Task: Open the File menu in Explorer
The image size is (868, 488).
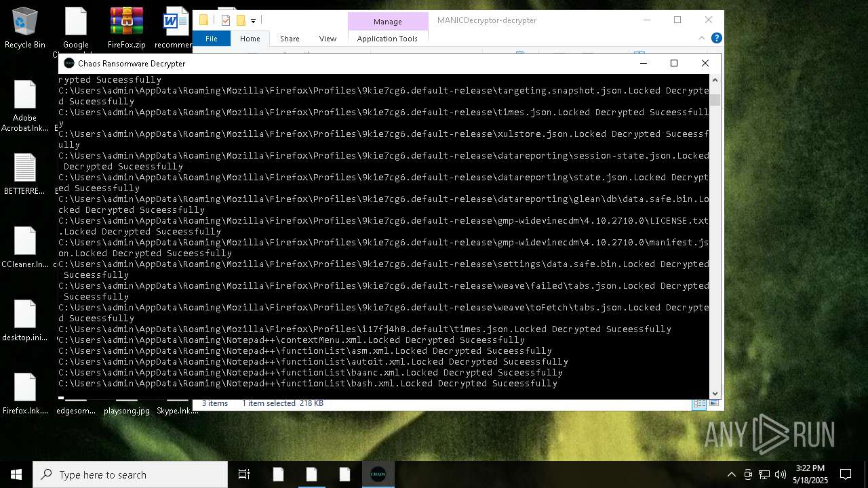Action: pyautogui.click(x=212, y=39)
